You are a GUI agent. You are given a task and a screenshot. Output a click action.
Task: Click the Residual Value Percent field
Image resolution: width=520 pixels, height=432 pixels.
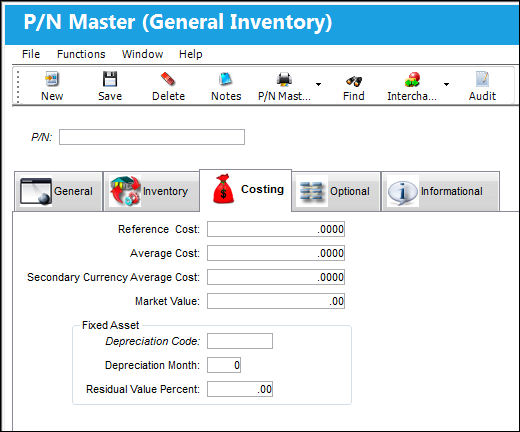coord(240,389)
